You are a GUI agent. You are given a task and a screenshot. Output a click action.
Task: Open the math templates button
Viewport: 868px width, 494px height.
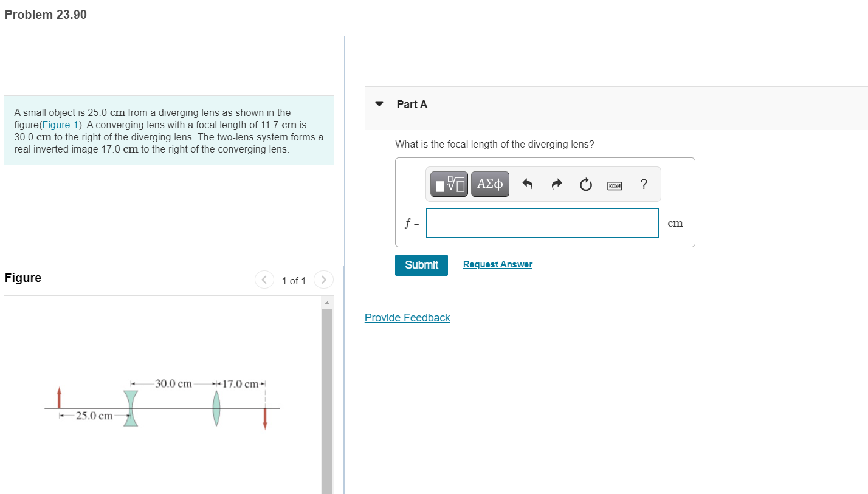point(449,184)
